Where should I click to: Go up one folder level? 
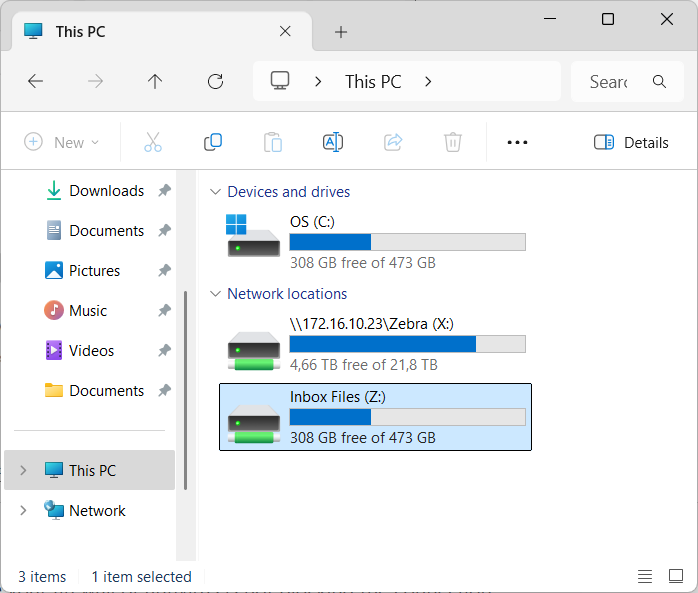(155, 81)
